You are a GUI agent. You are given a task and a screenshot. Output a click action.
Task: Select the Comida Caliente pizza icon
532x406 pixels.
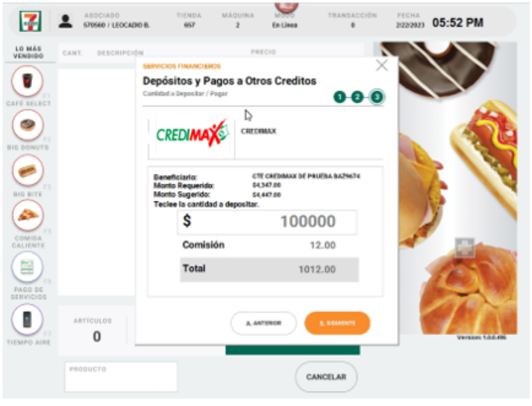click(28, 215)
